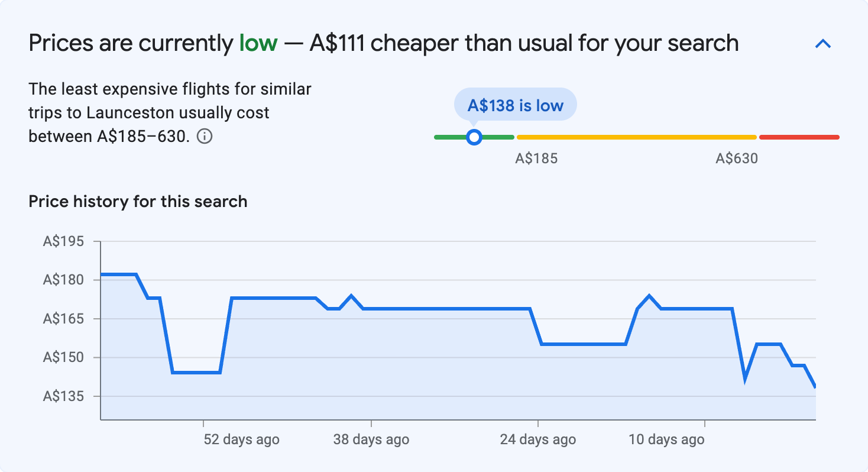Image resolution: width=868 pixels, height=472 pixels.
Task: Collapse the price insights panel chevron
Action: [823, 44]
